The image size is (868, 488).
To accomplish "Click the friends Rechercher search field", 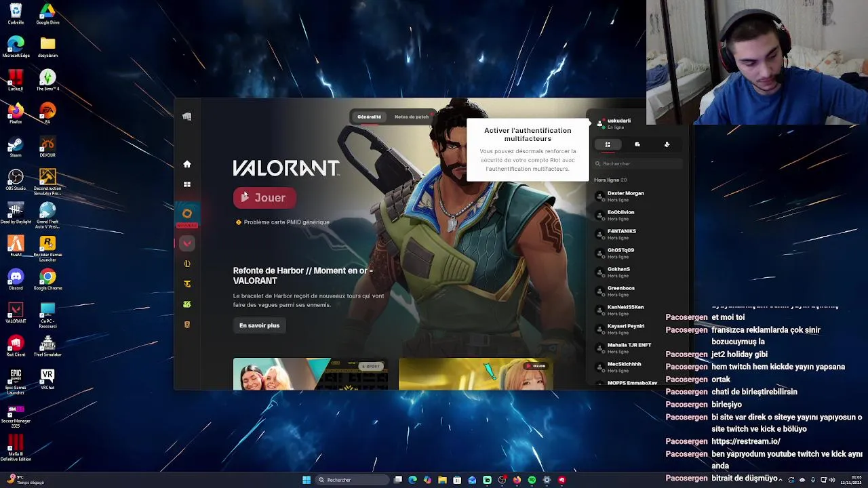I will click(x=637, y=163).
